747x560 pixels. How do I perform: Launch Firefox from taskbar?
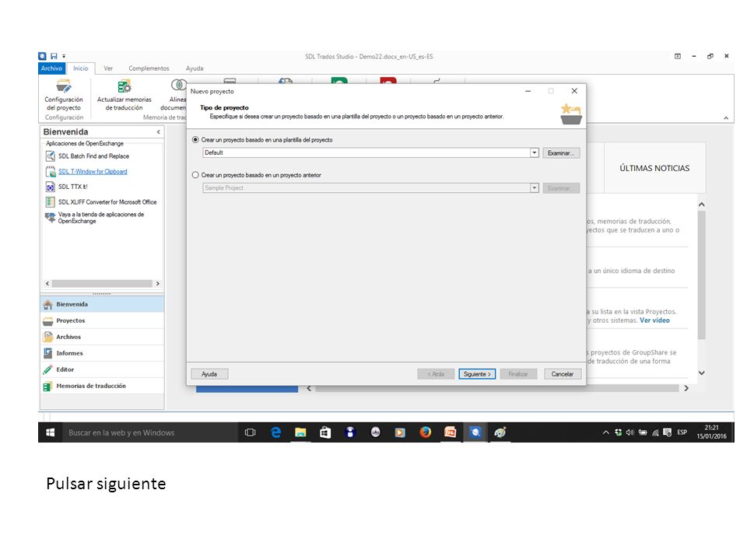(425, 432)
